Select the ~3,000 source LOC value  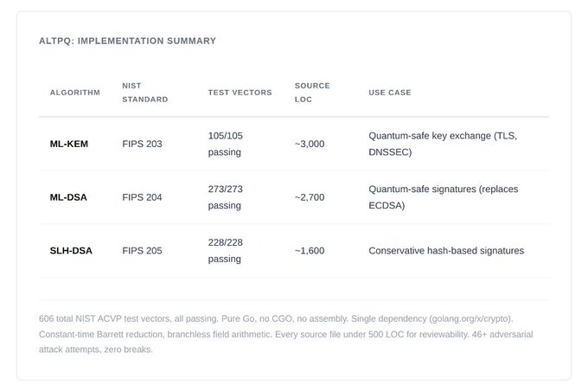point(310,144)
